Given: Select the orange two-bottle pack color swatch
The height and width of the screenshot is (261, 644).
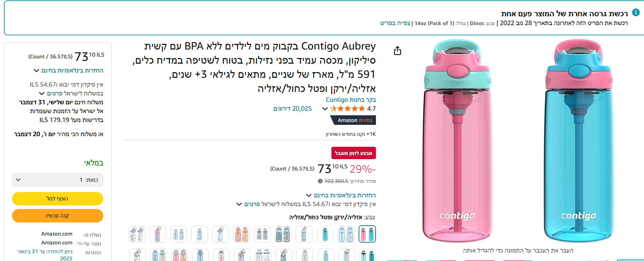Looking at the screenshot, I should 242,234.
